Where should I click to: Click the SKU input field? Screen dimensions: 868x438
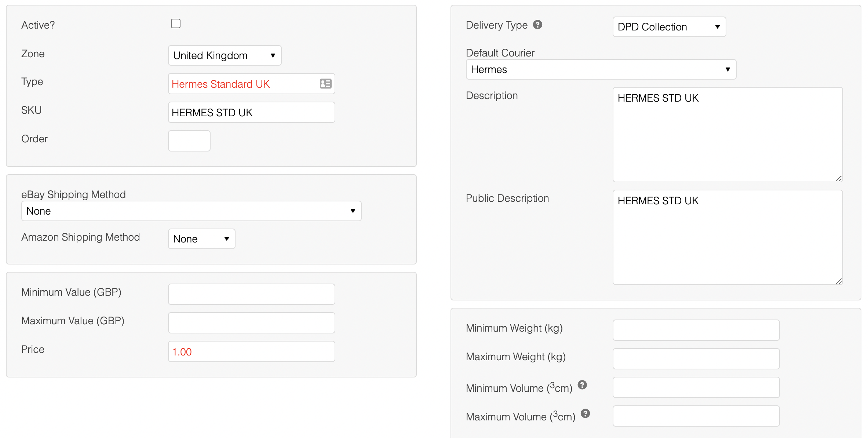(251, 112)
